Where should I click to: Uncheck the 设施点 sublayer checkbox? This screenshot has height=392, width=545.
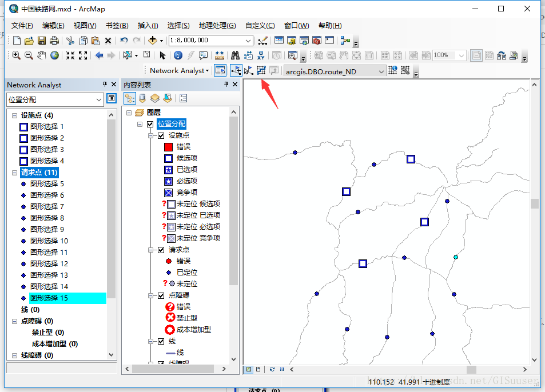point(161,135)
